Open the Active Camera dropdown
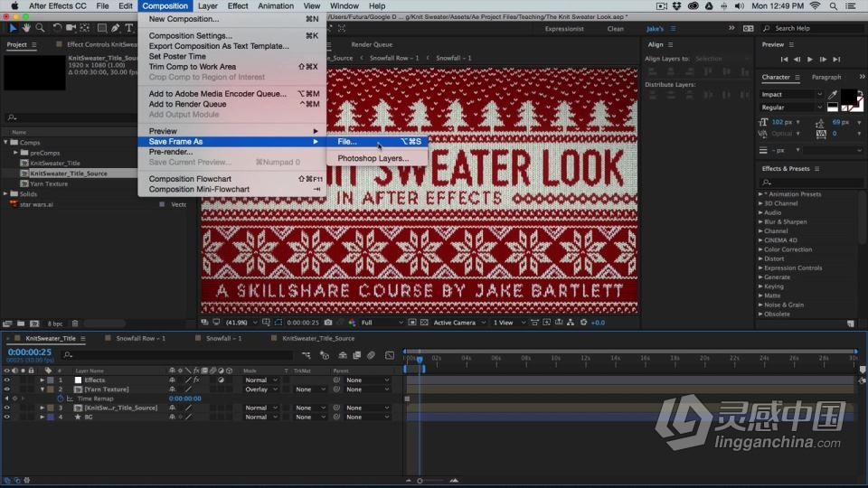 pyautogui.click(x=459, y=322)
